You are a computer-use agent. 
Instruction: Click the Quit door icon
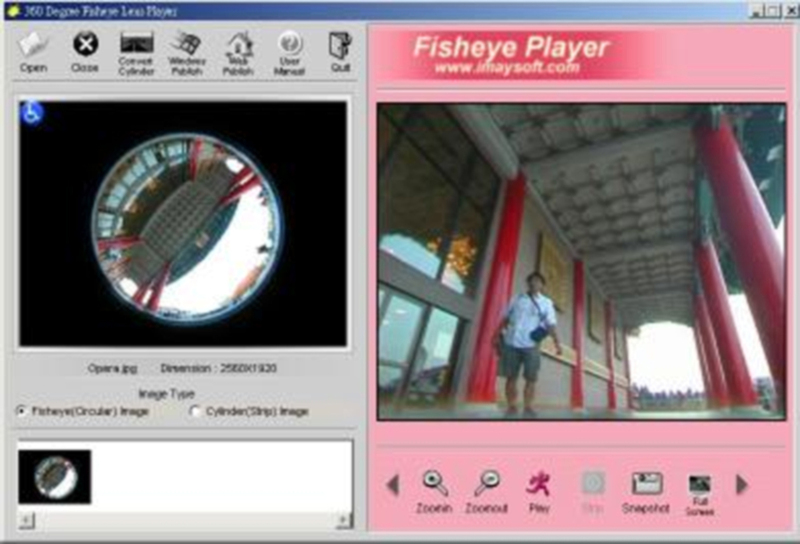point(340,52)
